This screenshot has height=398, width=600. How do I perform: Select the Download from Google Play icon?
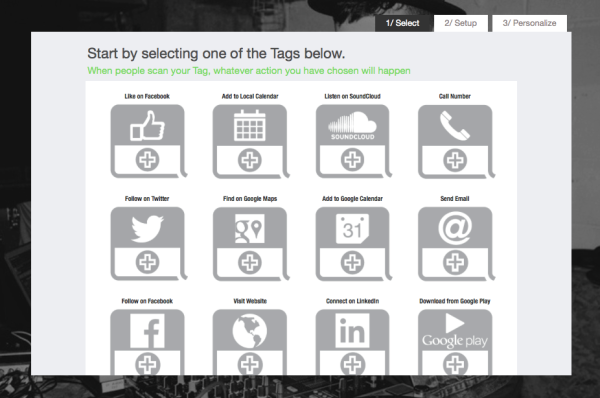[455, 331]
